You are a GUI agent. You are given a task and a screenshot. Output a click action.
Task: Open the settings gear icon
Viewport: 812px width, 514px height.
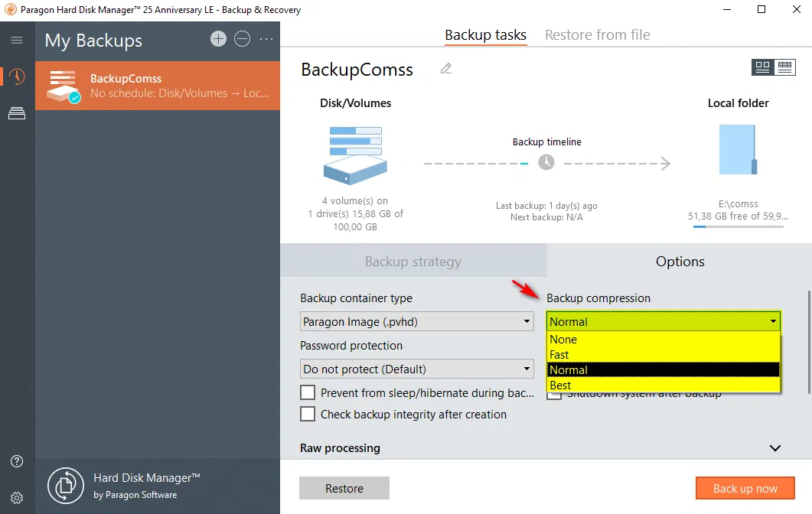coord(17,497)
